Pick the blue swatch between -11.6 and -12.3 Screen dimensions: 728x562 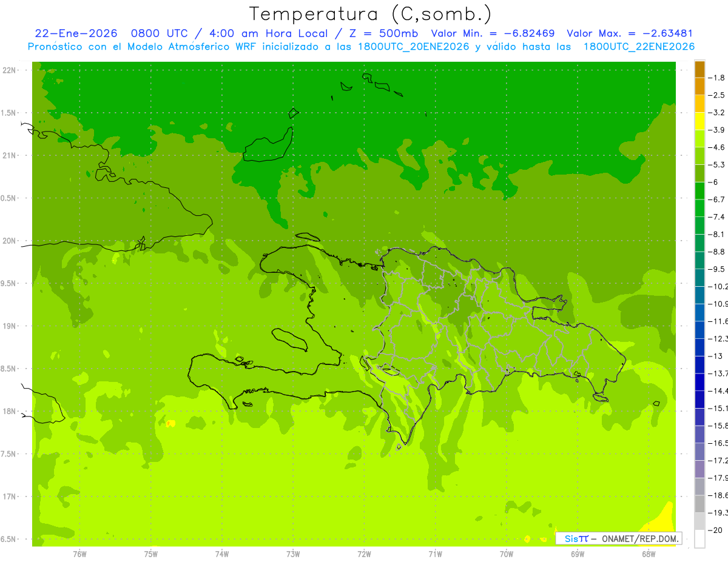click(699, 330)
